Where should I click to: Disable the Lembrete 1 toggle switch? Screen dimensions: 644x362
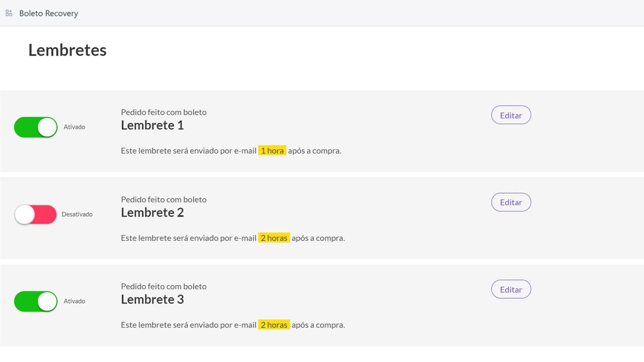tap(36, 127)
